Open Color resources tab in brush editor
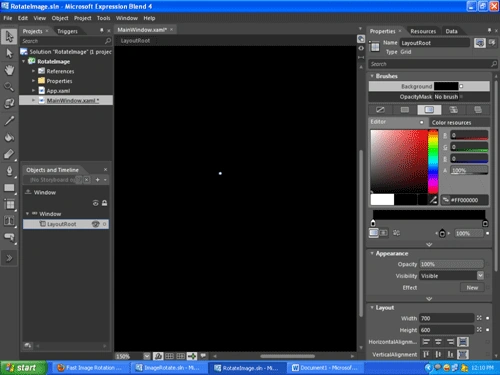The image size is (500, 375). [x=452, y=122]
